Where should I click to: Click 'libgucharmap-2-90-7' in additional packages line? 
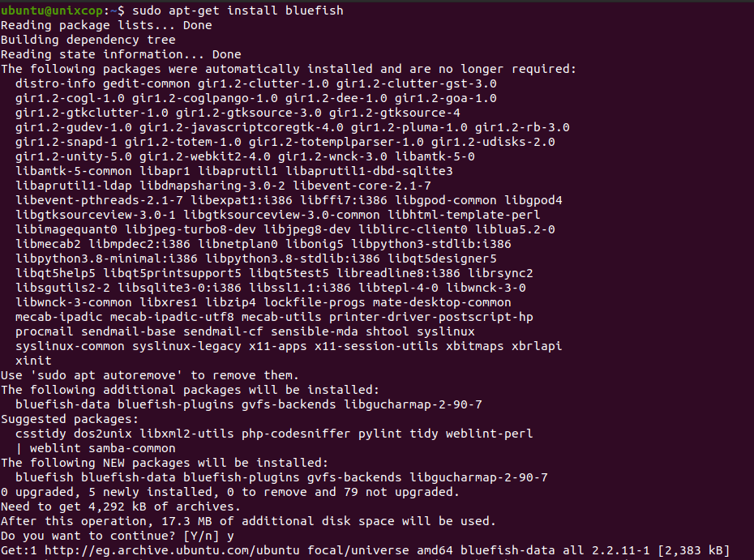click(x=413, y=404)
